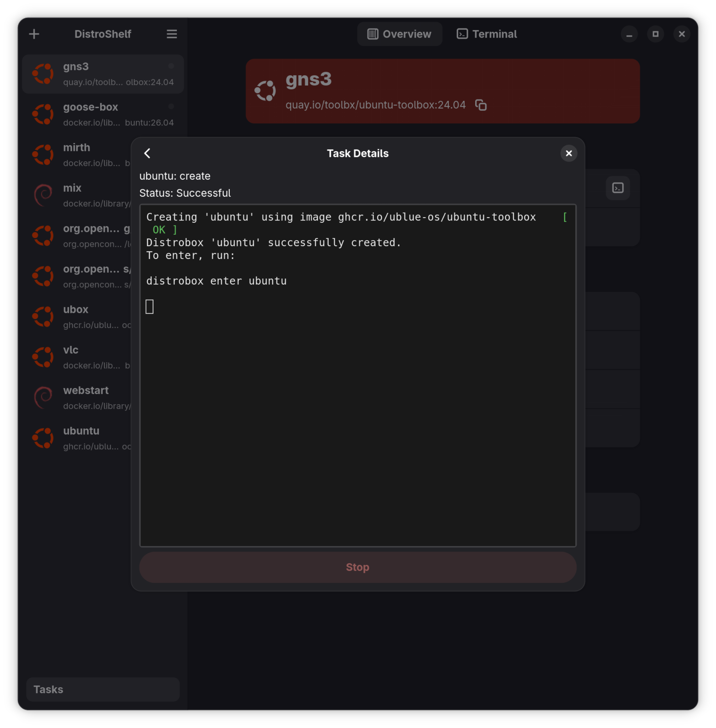Click the goose-box Ubuntu logo icon
This screenshot has height=728, width=716.
(x=43, y=114)
